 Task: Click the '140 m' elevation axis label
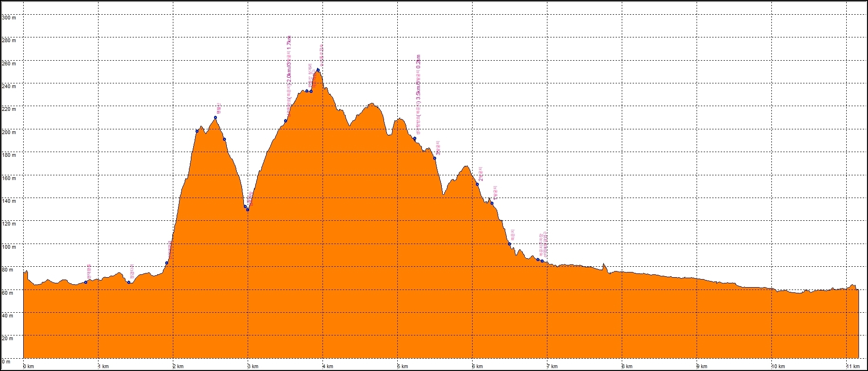click(x=9, y=201)
